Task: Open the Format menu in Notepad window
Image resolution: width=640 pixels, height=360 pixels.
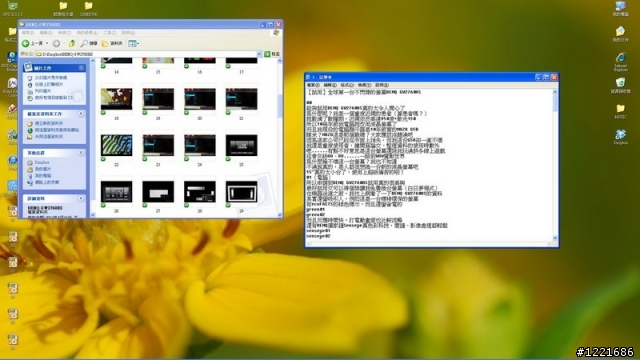Action: (x=347, y=85)
